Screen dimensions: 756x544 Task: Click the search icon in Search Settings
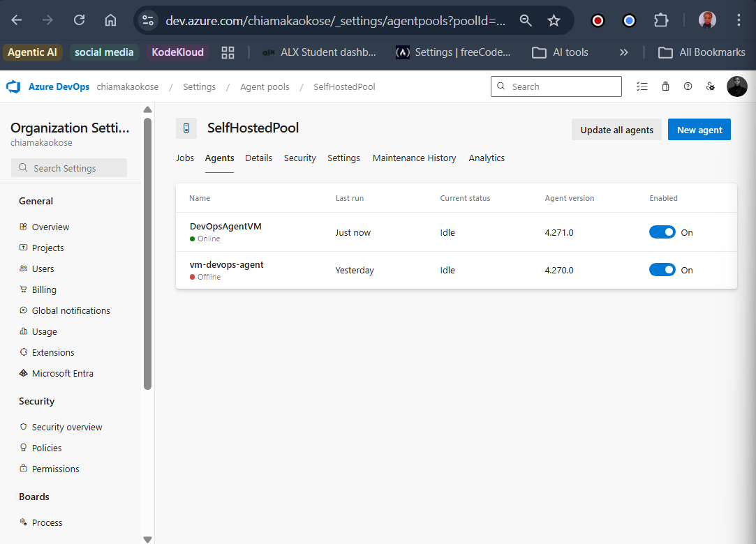[x=22, y=167]
